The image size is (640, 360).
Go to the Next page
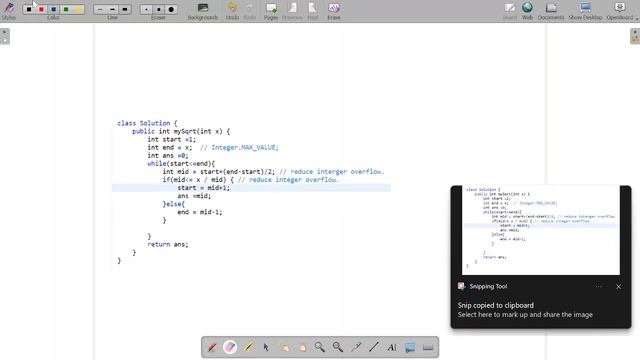pos(313,11)
